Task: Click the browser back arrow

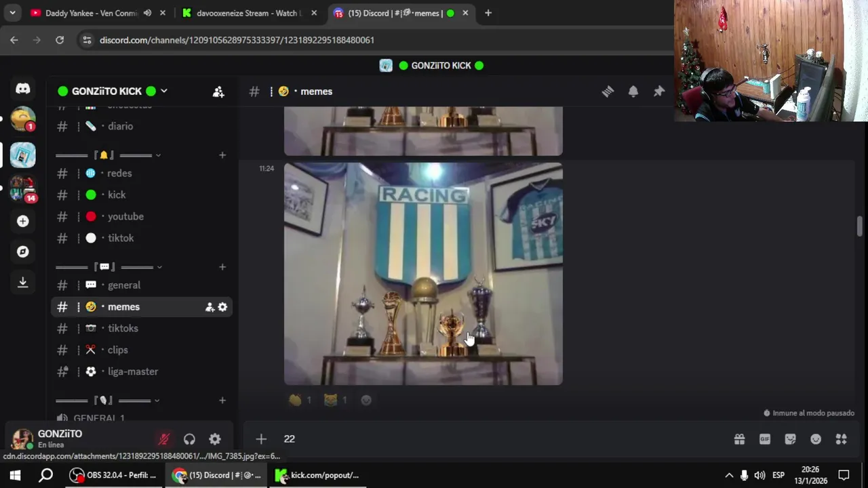Action: 14,40
